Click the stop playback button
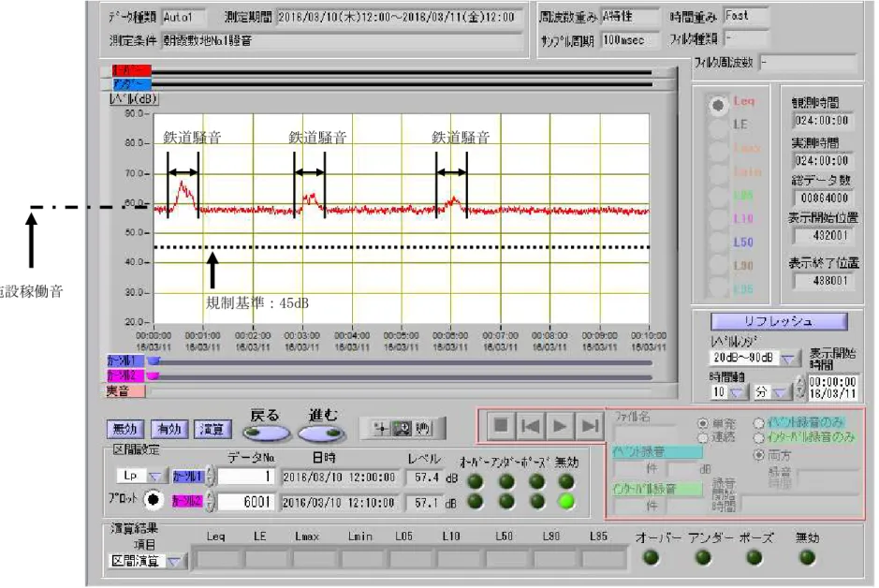Viewport: 879px width, 588px height. point(501,426)
